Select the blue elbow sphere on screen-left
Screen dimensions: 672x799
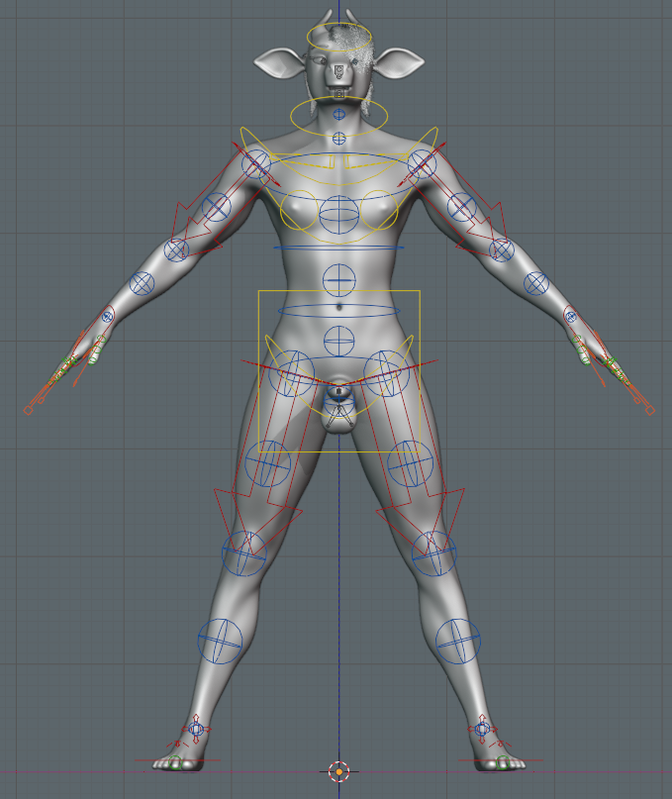pyautogui.click(x=177, y=250)
